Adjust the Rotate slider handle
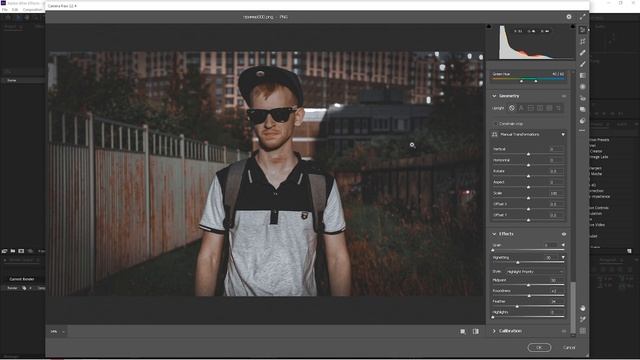Viewport: 640px width, 360px height. point(529,176)
